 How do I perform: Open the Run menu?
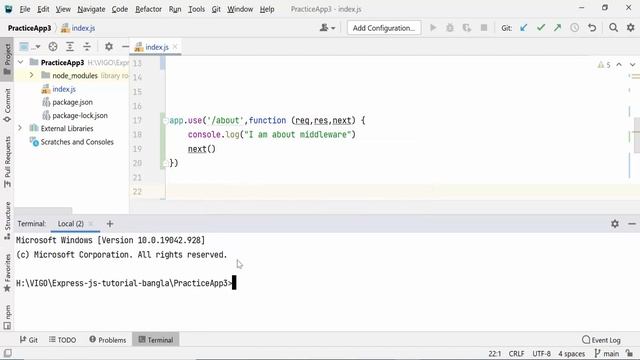click(175, 9)
